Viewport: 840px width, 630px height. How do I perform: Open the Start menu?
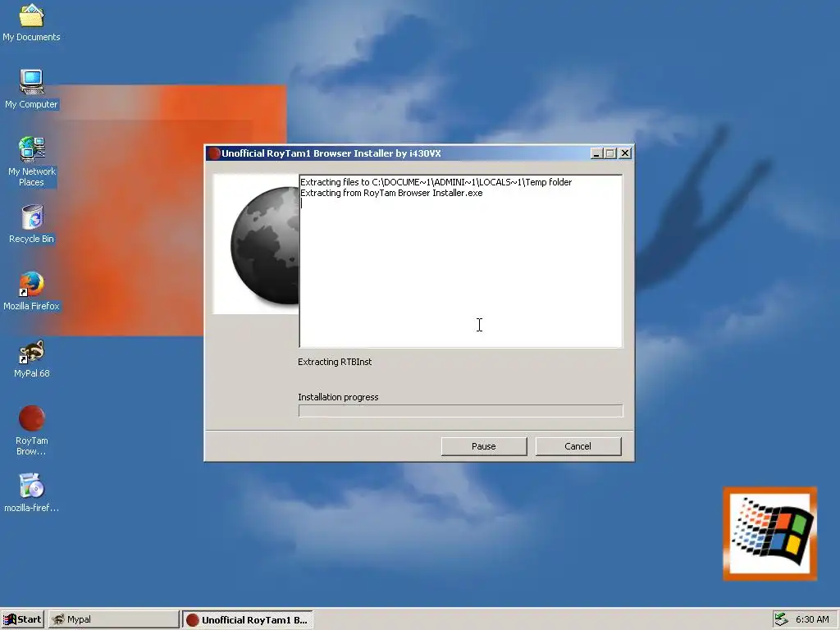[22, 619]
